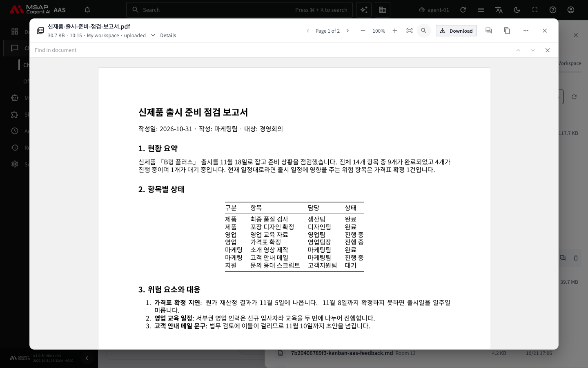Fit the document to width
Viewport: 588px width, 368px height.
[409, 31]
